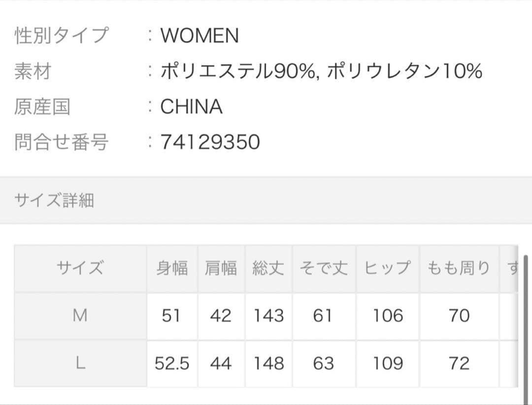Screen dimensions: 532x405
Task: Click the サイズ header cell in table
Action: click(80, 268)
